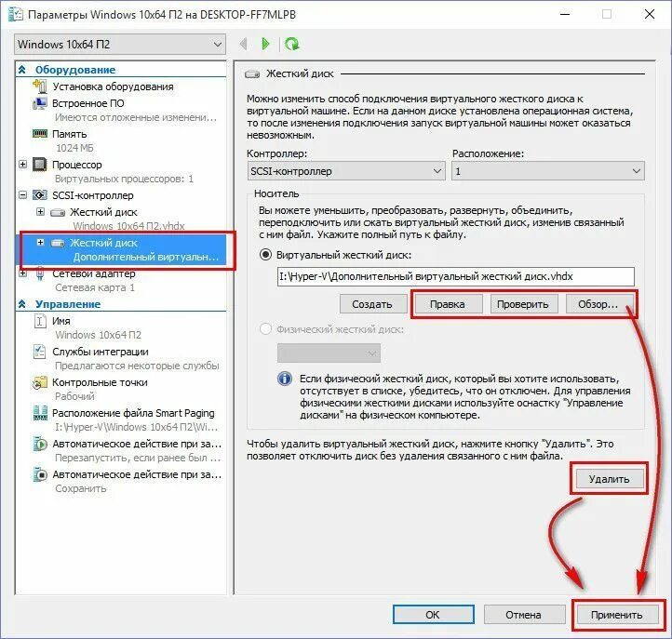Open the Расположение dropdown
Viewport: 672px width, 639px height.
548,171
